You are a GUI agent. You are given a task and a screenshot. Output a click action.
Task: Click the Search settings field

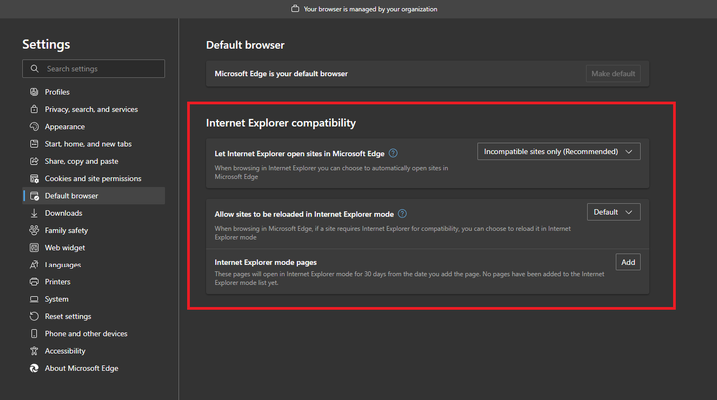(94, 69)
